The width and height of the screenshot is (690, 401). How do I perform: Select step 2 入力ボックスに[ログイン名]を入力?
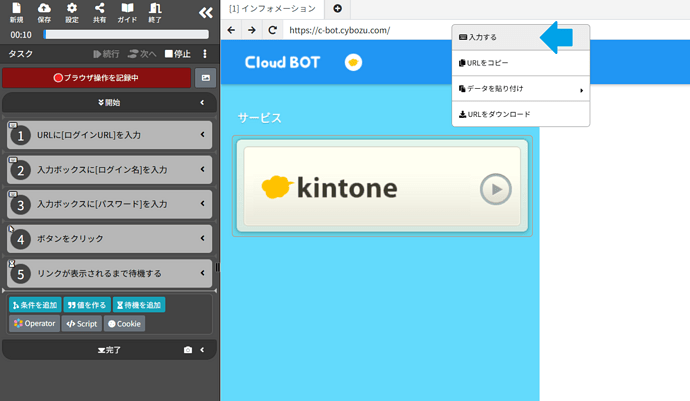[x=109, y=169]
